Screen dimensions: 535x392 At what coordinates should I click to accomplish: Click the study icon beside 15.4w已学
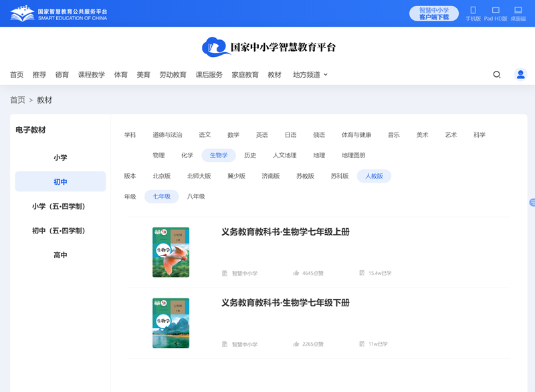tap(362, 273)
